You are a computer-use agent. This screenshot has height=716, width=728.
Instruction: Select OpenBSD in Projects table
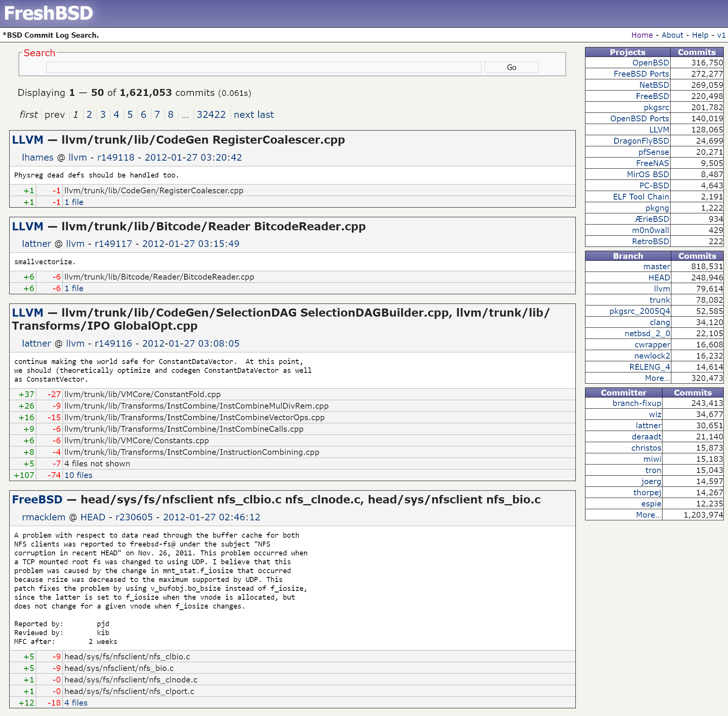pyautogui.click(x=650, y=63)
